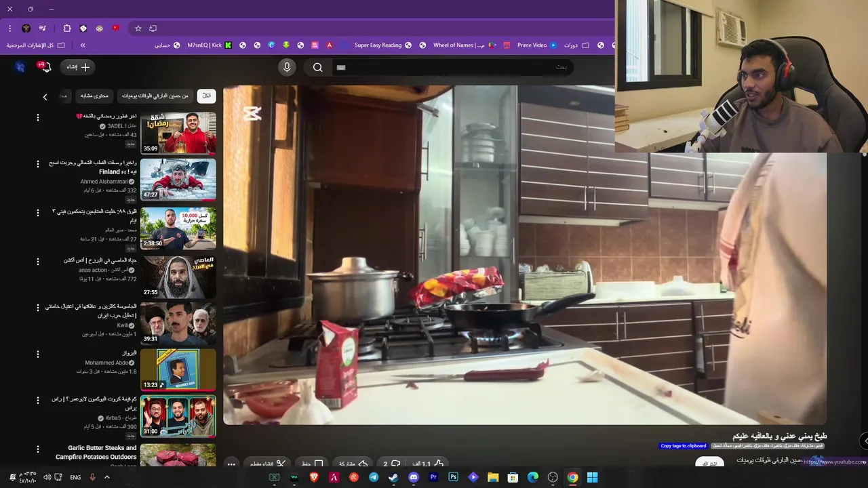Open Premiere Pro from the taskbar
This screenshot has width=868, height=488.
[433, 477]
